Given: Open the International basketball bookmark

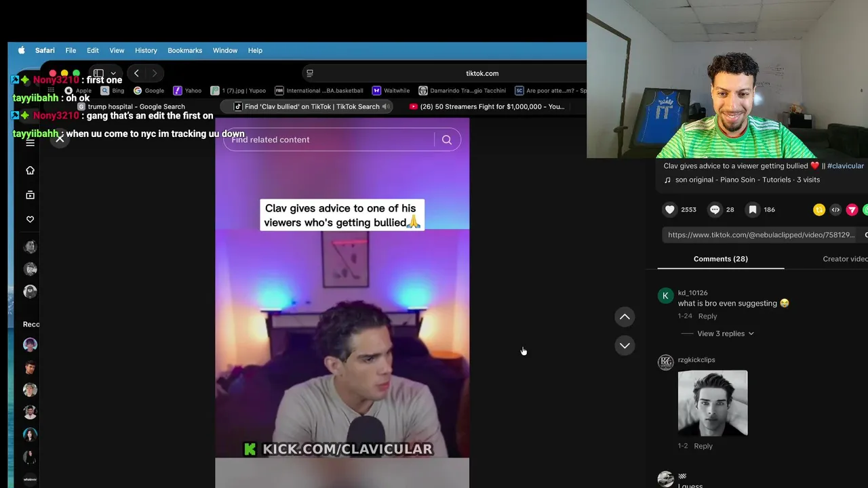Looking at the screenshot, I should click(x=319, y=90).
